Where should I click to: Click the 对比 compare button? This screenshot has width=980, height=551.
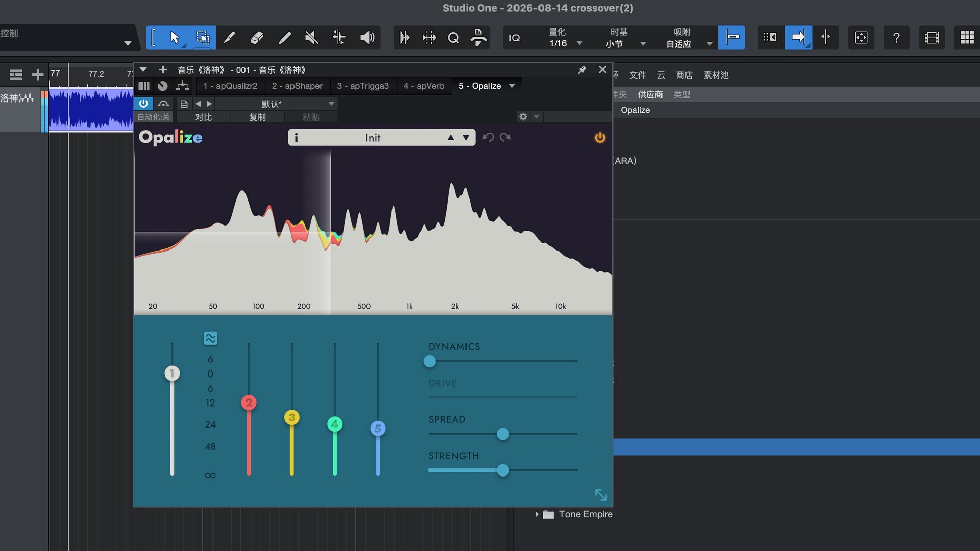[x=203, y=117]
